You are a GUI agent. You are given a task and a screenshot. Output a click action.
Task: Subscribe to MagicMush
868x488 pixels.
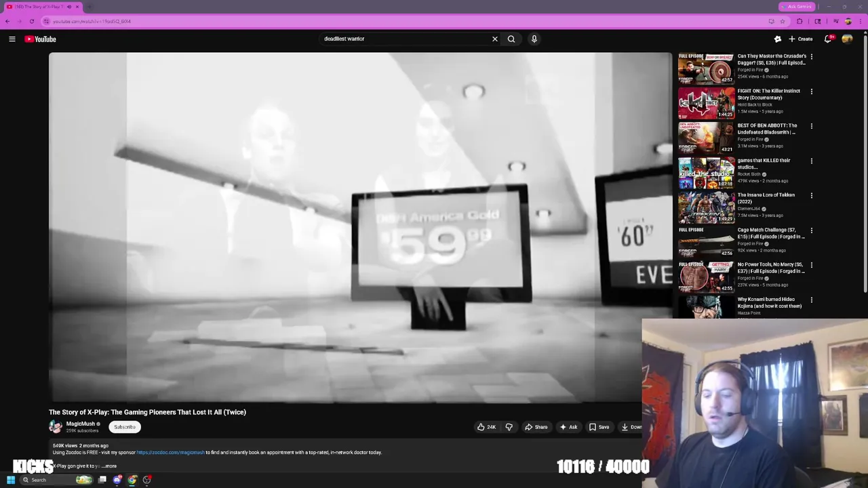pyautogui.click(x=125, y=427)
